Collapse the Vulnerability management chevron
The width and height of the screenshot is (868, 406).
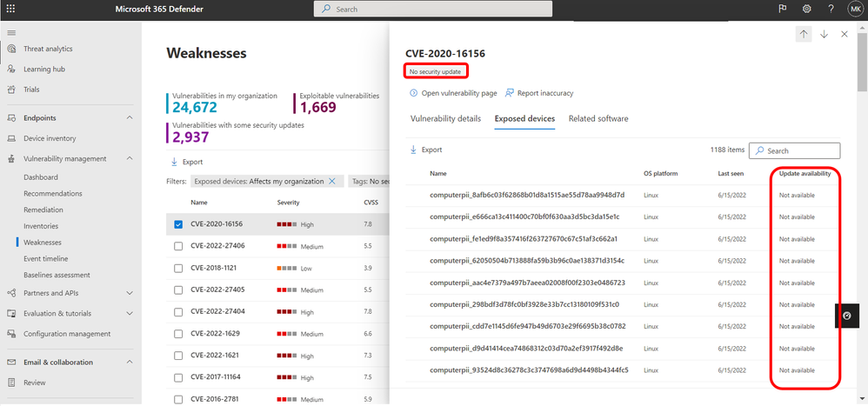130,159
